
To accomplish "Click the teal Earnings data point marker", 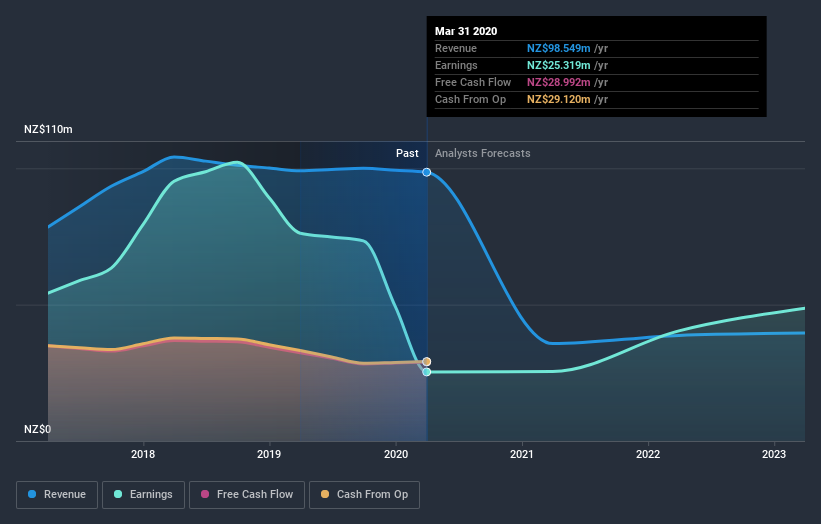I will [x=427, y=372].
